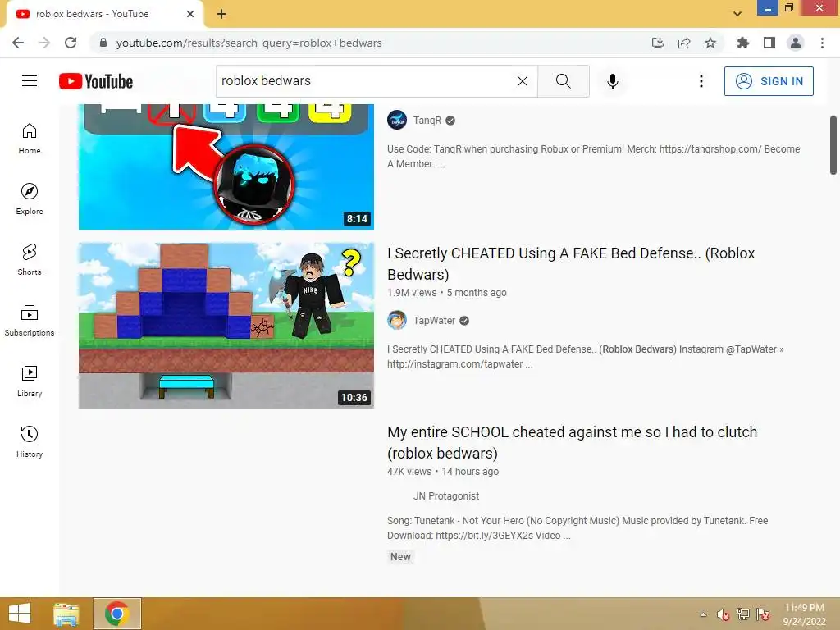Screen dimensions: 840x630
Task: Open Library in the sidebar
Action: click(30, 381)
